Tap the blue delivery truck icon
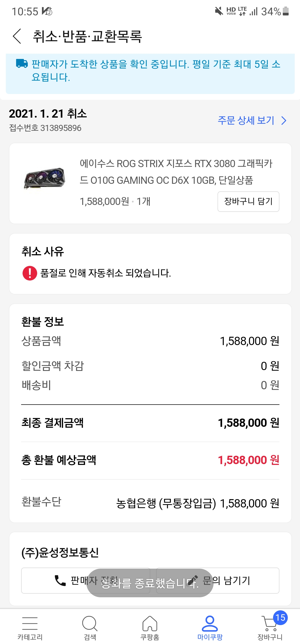The image size is (300, 644). [x=22, y=64]
